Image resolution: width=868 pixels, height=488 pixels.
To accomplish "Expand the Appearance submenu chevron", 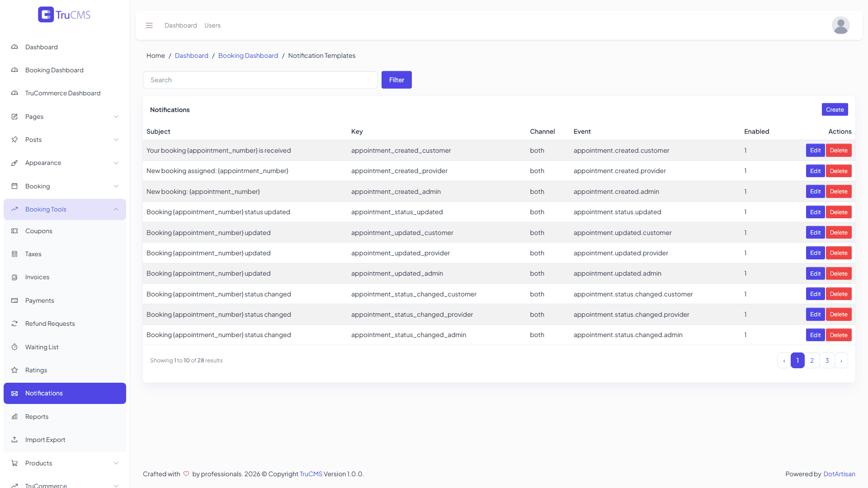I will click(116, 163).
